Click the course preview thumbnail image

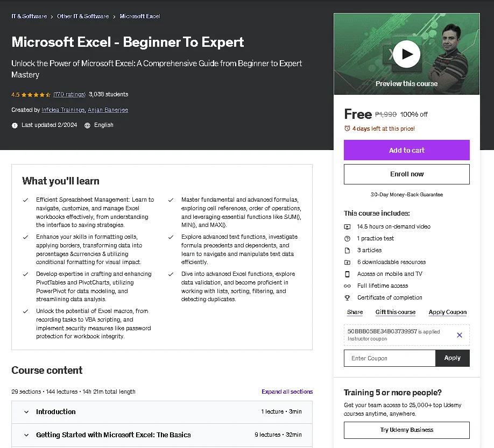(406, 54)
